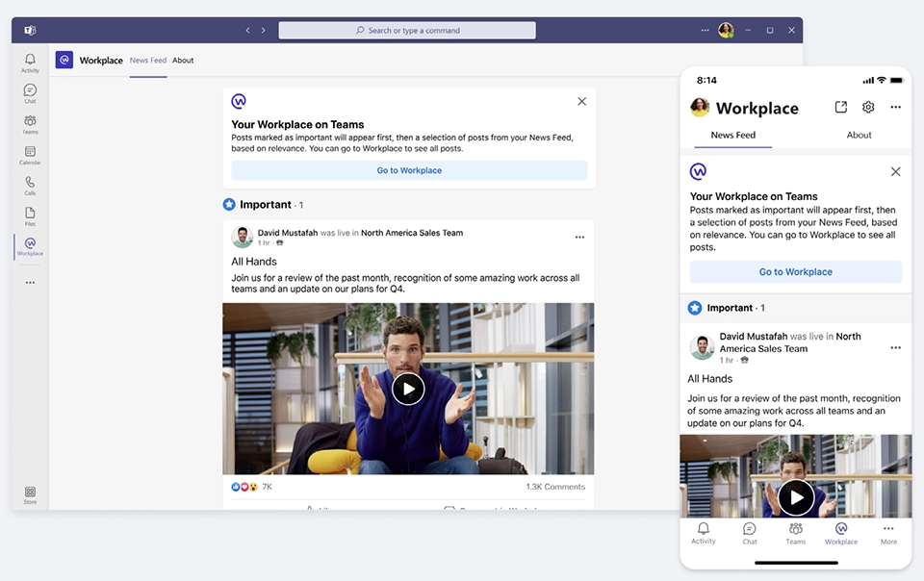This screenshot has width=924, height=581.
Task: Tap Activity in mobile bottom bar
Action: pos(704,533)
